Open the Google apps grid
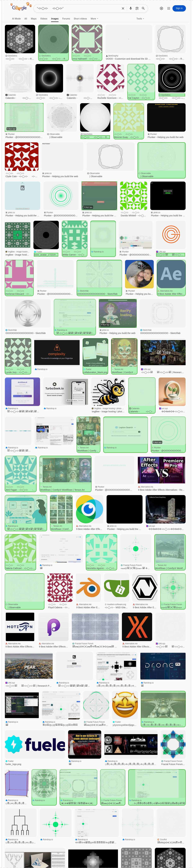 pos(168,8)
